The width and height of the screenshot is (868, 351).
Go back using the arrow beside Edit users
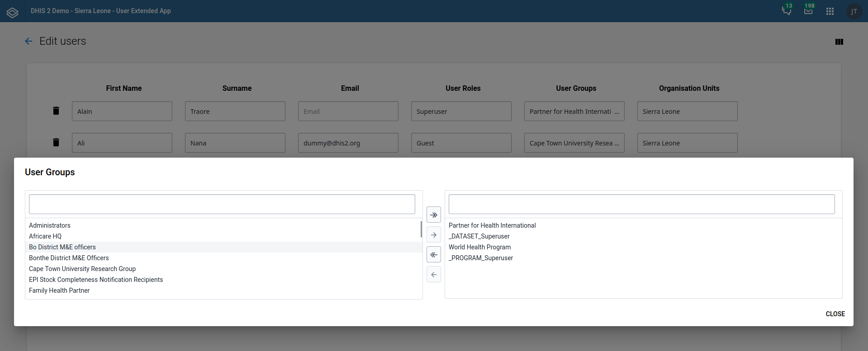pyautogui.click(x=28, y=41)
